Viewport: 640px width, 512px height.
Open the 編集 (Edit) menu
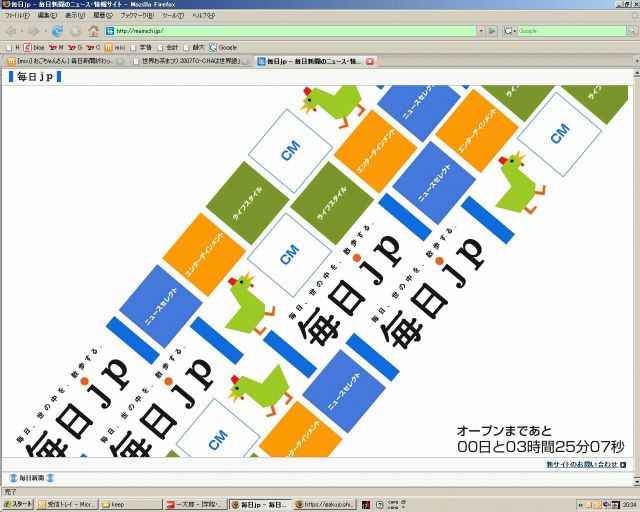point(47,16)
